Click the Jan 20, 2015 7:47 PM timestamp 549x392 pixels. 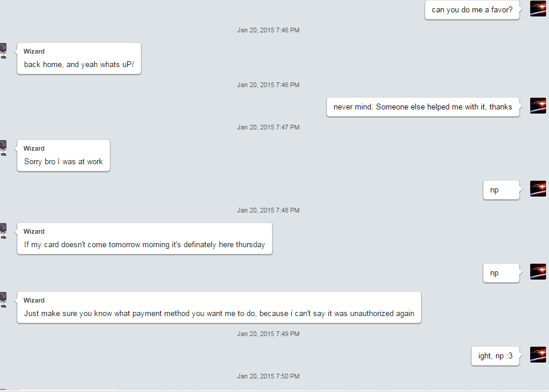268,127
